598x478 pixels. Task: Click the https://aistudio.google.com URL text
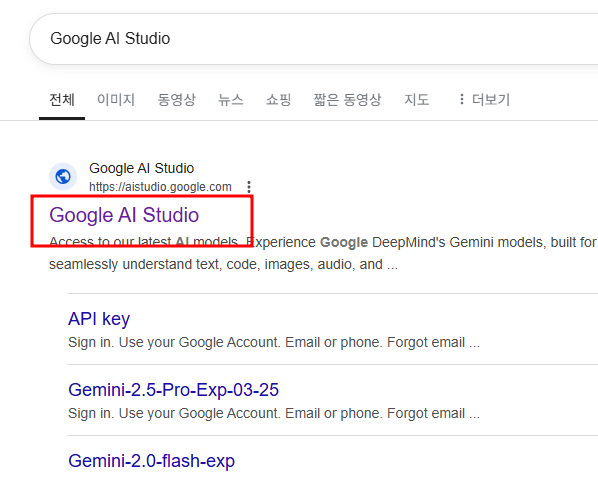tap(160, 187)
